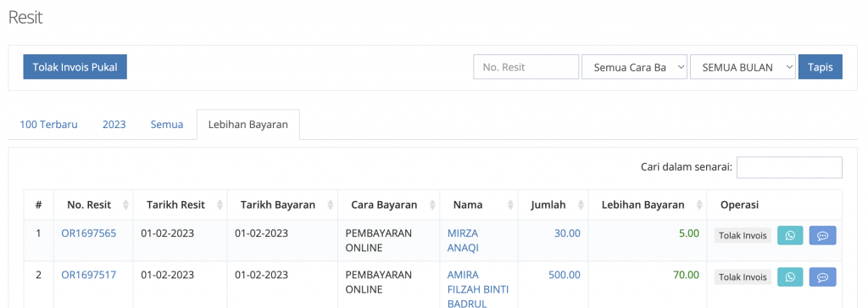The image size is (868, 308).
Task: Focus the No. Resit input field
Action: (x=526, y=67)
